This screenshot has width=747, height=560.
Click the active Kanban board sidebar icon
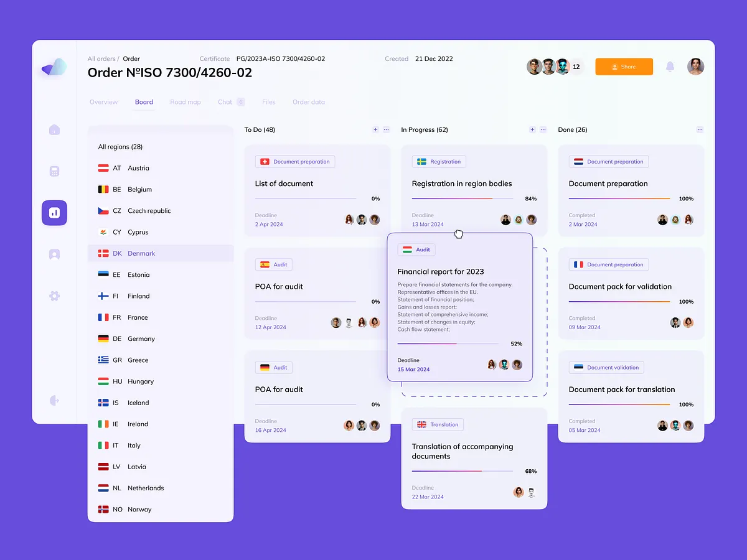pos(54,212)
